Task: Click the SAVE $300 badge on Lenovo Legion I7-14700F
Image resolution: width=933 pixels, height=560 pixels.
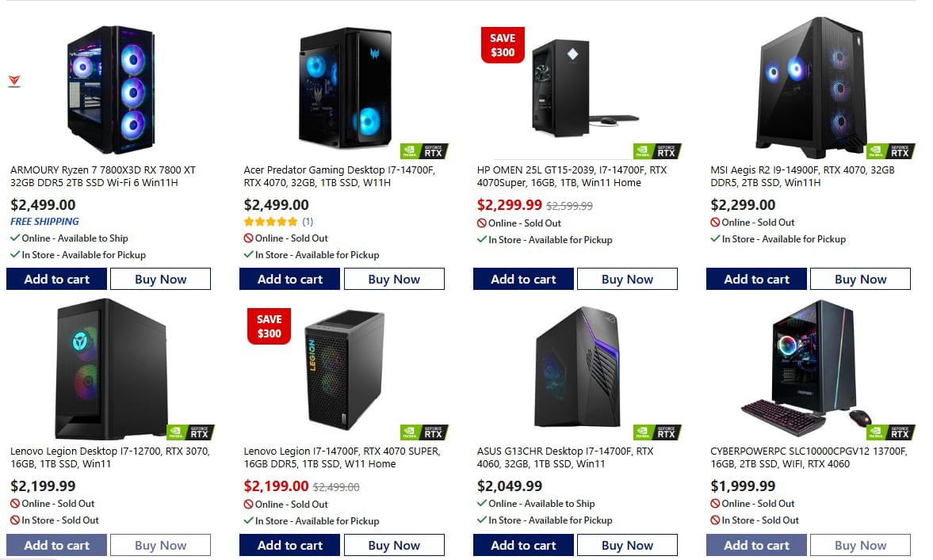Action: coord(269,326)
